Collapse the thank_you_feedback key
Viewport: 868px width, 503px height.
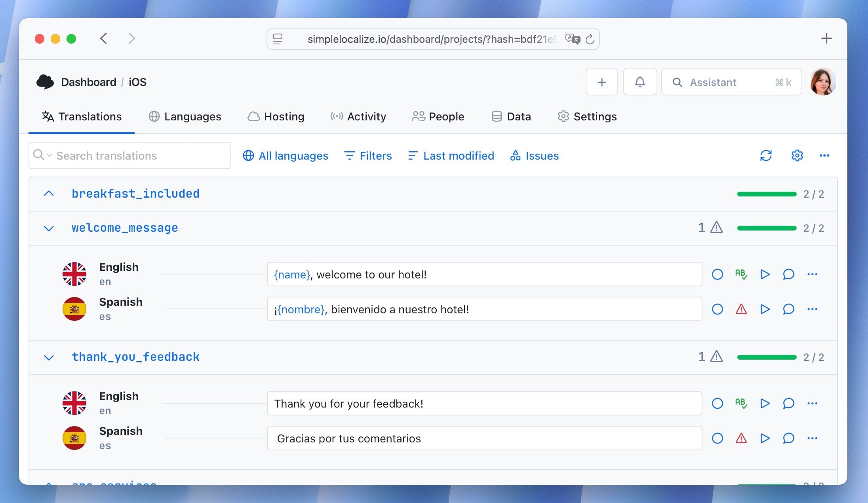coord(49,357)
